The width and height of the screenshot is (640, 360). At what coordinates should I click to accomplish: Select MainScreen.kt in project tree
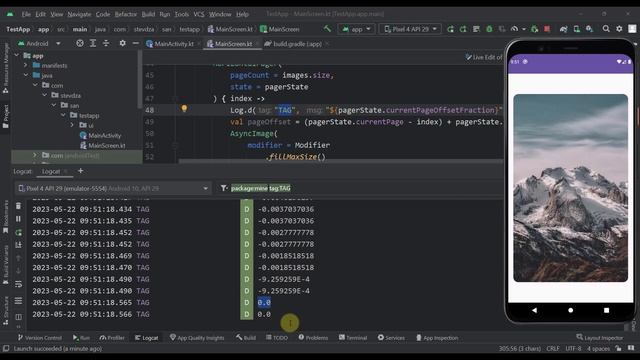[103, 145]
